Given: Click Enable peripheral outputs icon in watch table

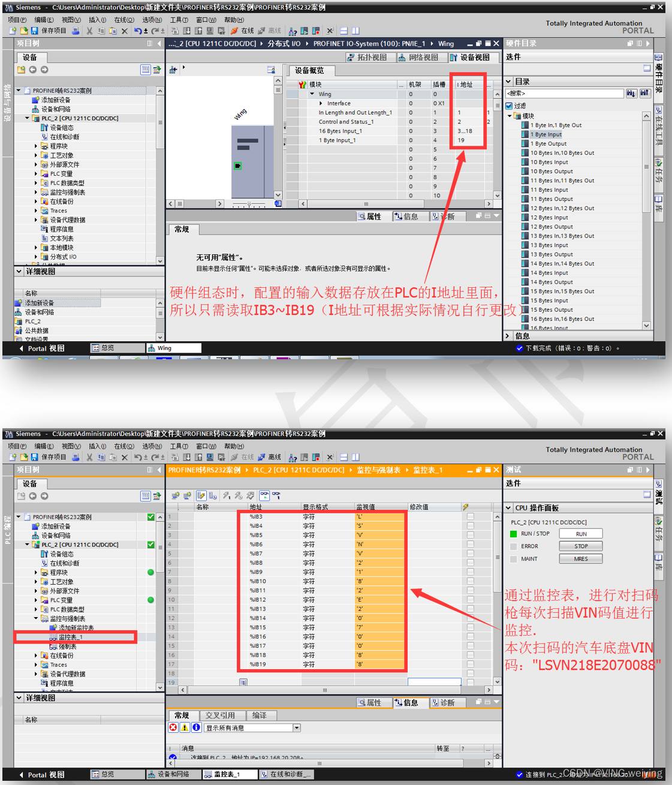Looking at the screenshot, I should click(250, 496).
